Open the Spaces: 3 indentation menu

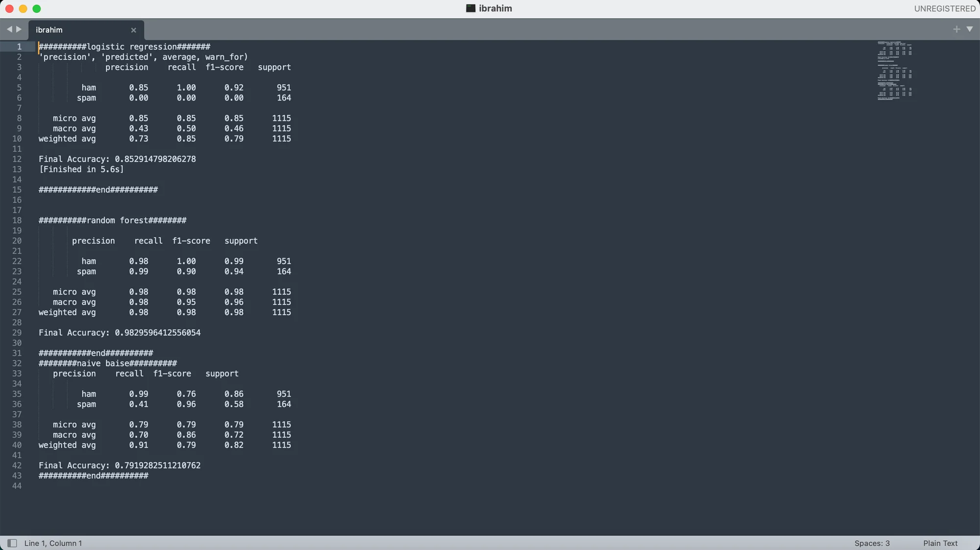point(872,543)
